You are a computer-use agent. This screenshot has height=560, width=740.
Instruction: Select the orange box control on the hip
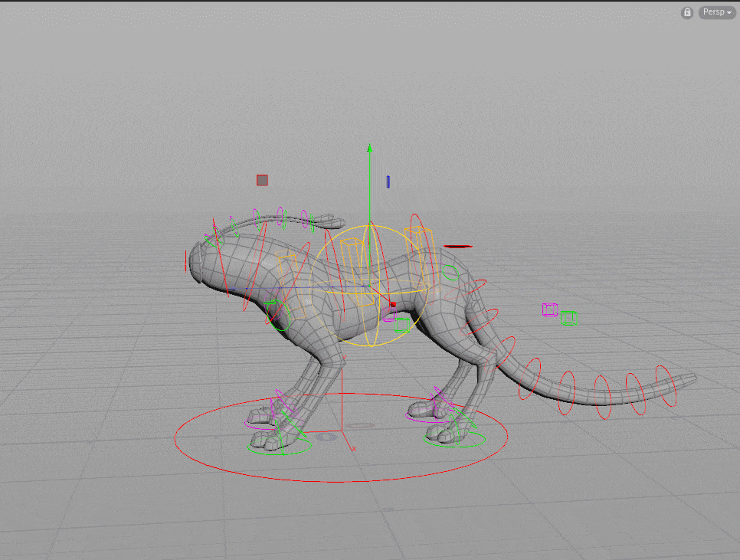418,257
